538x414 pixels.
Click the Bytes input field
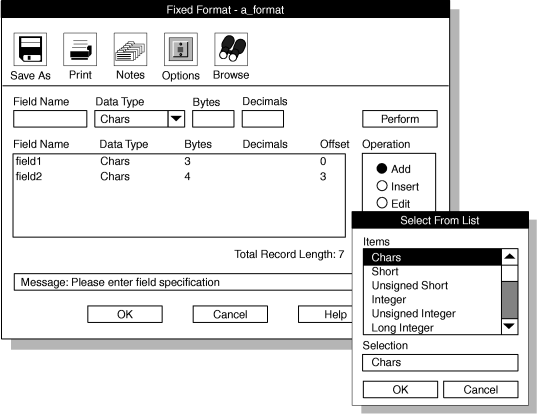point(213,119)
